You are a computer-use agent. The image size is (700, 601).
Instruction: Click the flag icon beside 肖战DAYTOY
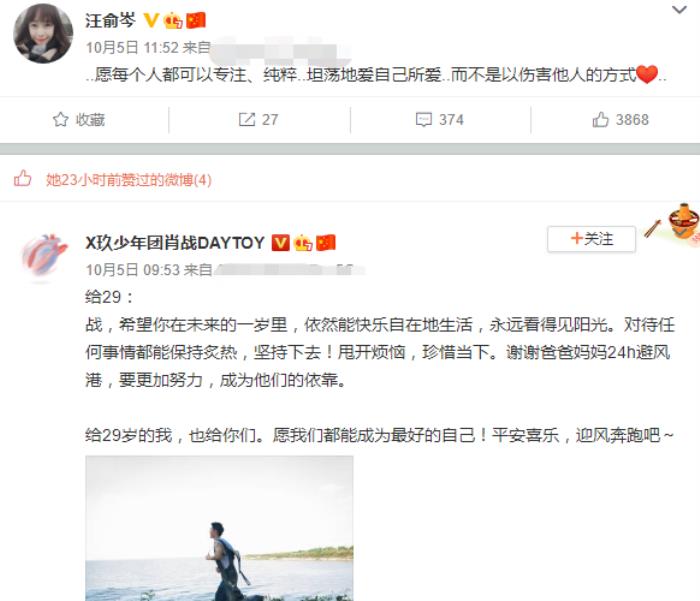326,243
